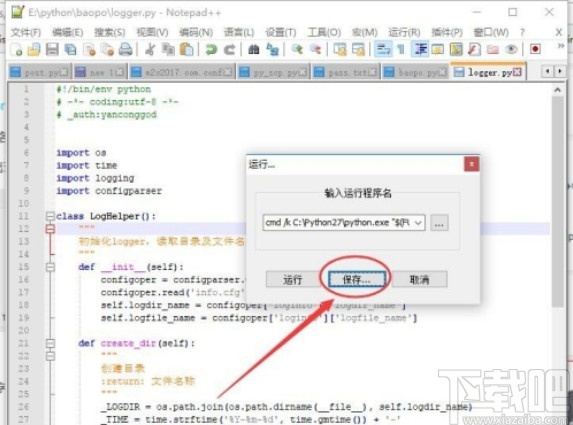Open the 视图(V) menu
The image size is (573, 425).
[152, 33]
